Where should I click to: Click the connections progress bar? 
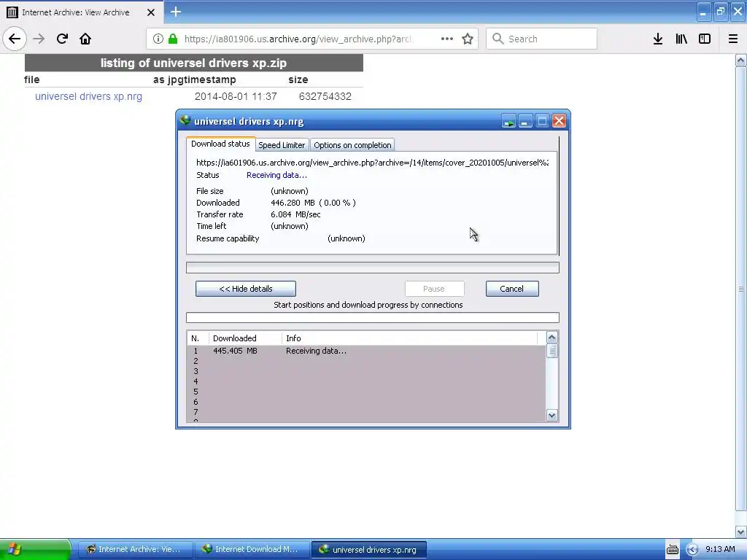tap(373, 318)
